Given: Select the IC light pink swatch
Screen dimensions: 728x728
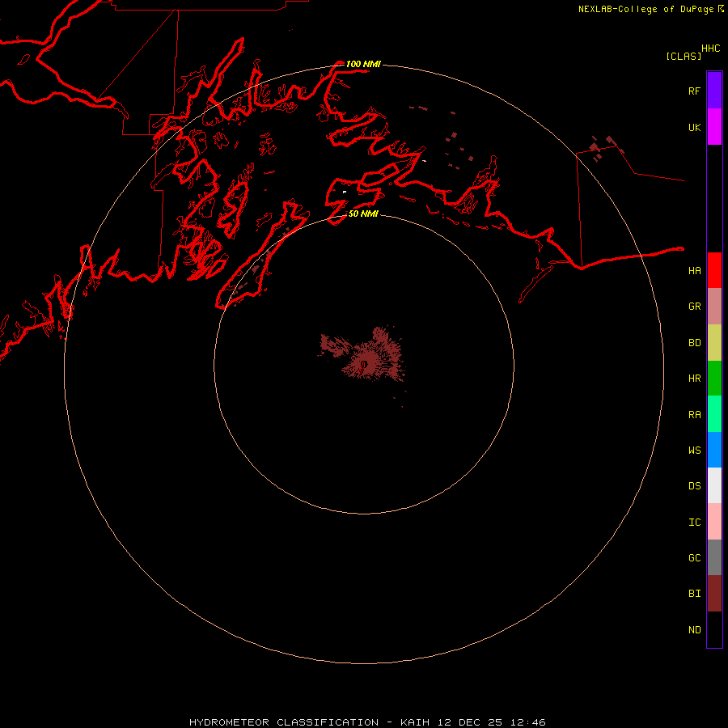Looking at the screenshot, I should (x=714, y=522).
